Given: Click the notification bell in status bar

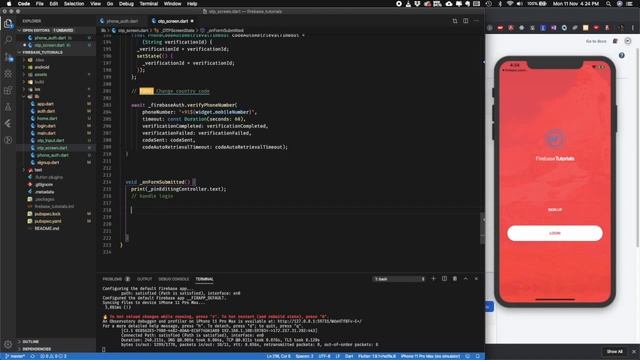Looking at the screenshot, I should [x=478, y=356].
